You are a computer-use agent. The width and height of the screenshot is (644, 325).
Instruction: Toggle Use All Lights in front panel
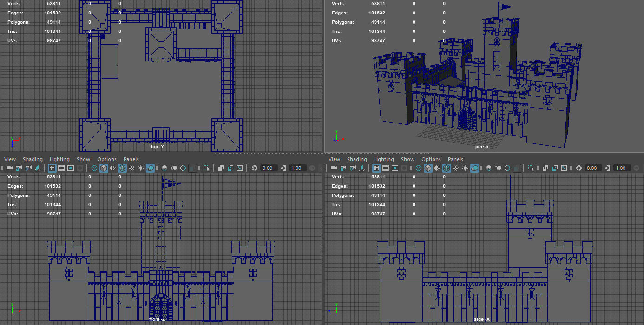point(141,168)
